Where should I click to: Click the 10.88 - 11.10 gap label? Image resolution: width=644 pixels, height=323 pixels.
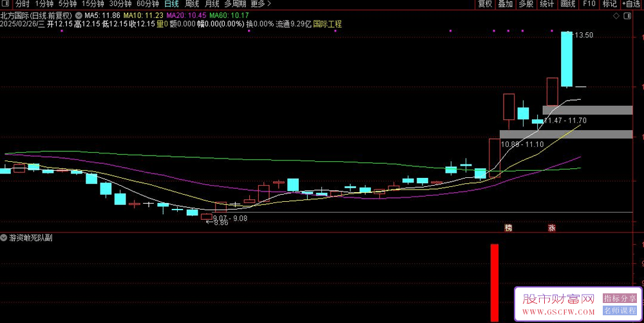coord(522,144)
